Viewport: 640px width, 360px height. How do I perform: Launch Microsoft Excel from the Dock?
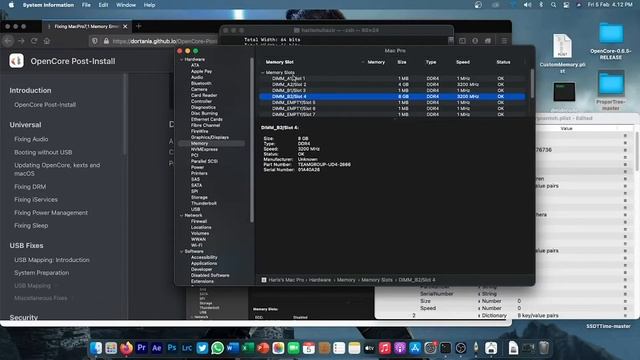[248, 348]
